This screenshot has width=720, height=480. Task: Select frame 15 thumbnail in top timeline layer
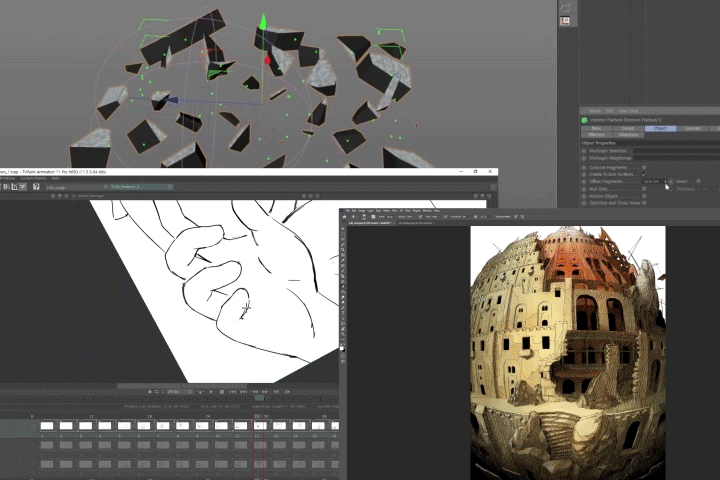click(318, 426)
